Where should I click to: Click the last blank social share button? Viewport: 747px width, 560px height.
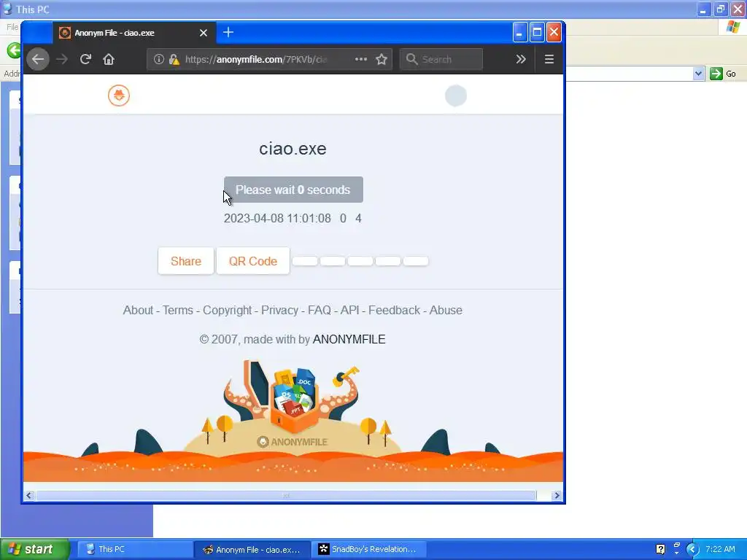click(416, 261)
